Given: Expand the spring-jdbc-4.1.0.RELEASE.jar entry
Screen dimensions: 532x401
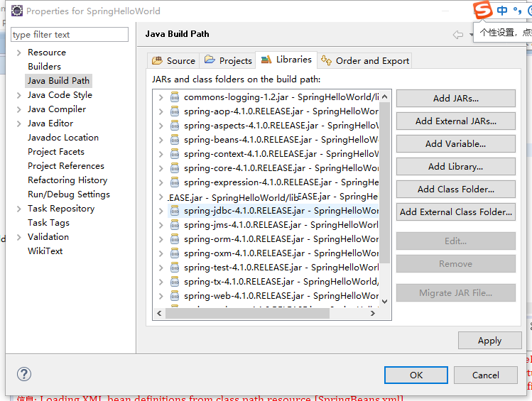Looking at the screenshot, I should (161, 212).
